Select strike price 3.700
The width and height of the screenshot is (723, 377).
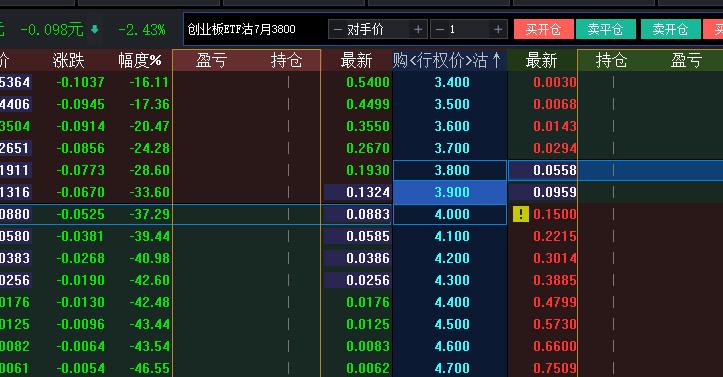(x=452, y=148)
